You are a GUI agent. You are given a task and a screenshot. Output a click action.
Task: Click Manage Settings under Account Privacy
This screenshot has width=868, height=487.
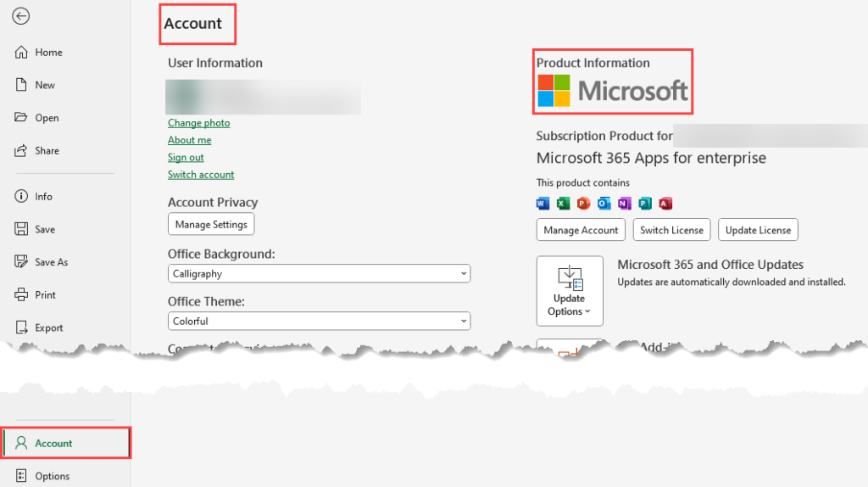click(x=211, y=224)
